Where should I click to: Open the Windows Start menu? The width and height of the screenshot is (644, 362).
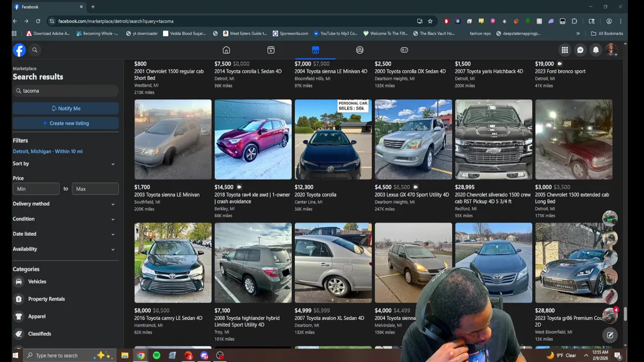(x=15, y=355)
